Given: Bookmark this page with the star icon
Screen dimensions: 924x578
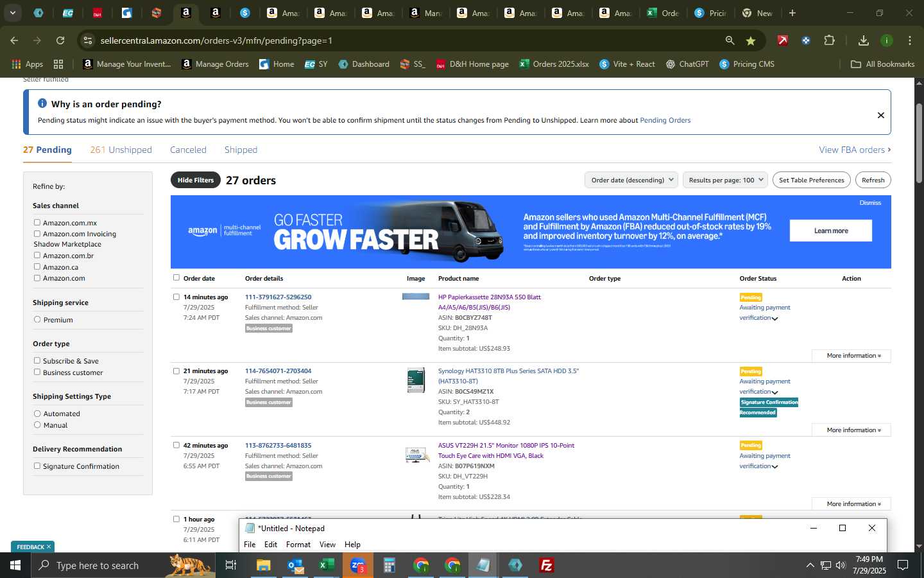Looking at the screenshot, I should [751, 40].
